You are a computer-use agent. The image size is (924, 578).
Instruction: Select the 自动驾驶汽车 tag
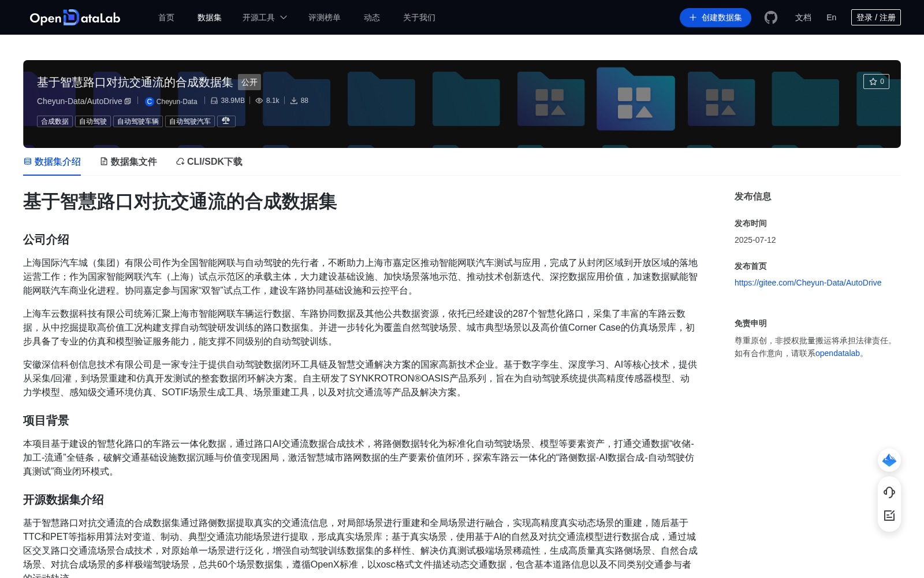(190, 121)
